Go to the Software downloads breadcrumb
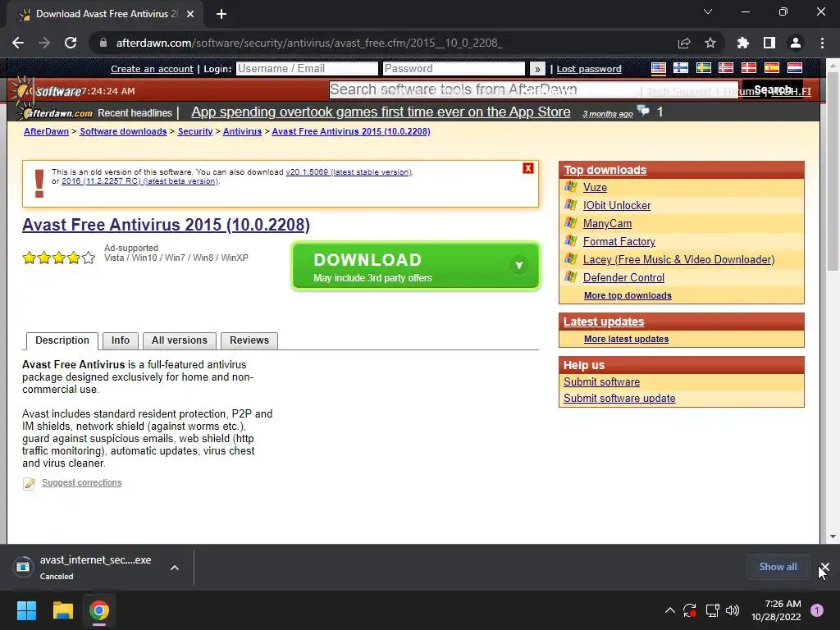 click(123, 132)
